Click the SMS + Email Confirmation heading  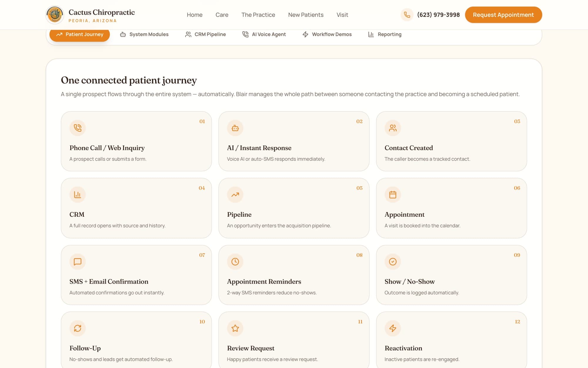tap(109, 281)
